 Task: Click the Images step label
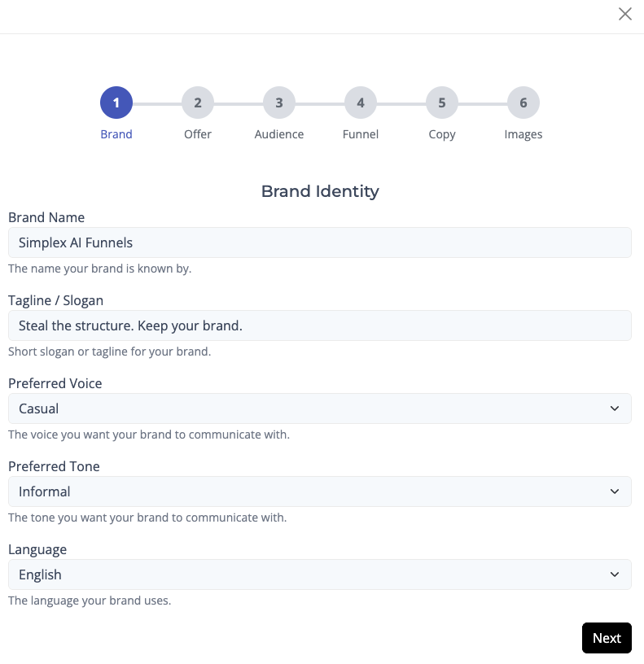(524, 134)
